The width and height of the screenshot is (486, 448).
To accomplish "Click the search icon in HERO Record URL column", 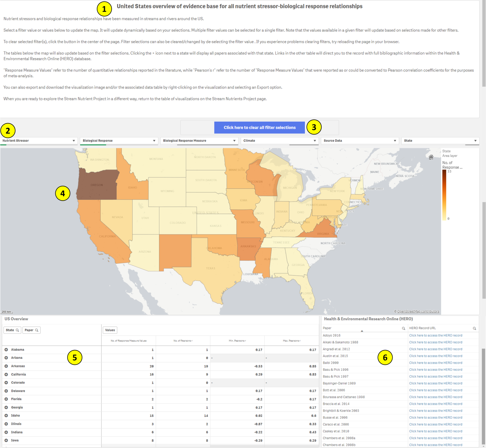I will click(x=475, y=328).
